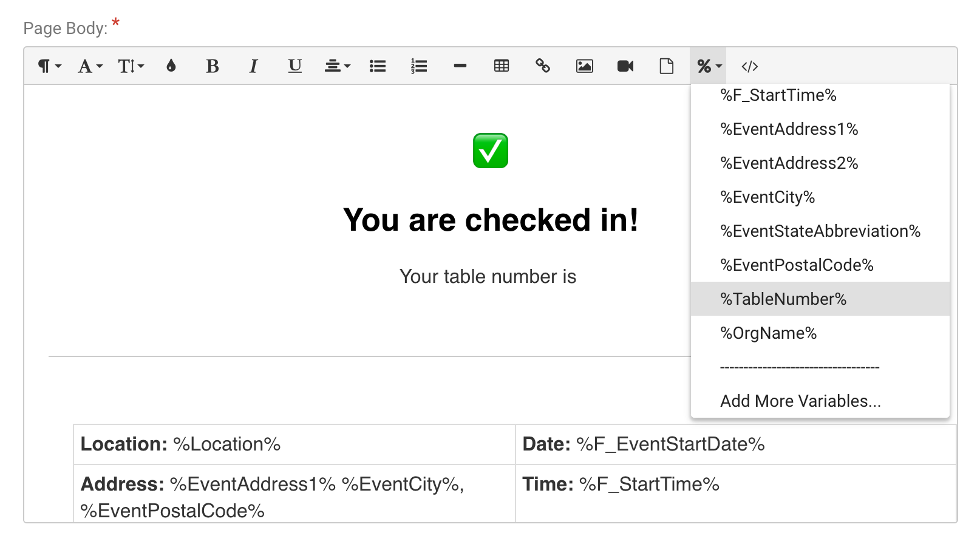Screen dimensions: 980x544
Task: Click the 'You are checked in!' heading
Action: pyautogui.click(x=491, y=220)
